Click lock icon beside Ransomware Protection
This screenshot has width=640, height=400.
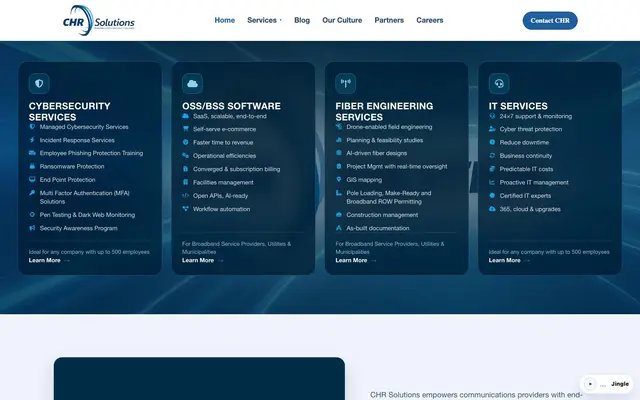tap(32, 166)
